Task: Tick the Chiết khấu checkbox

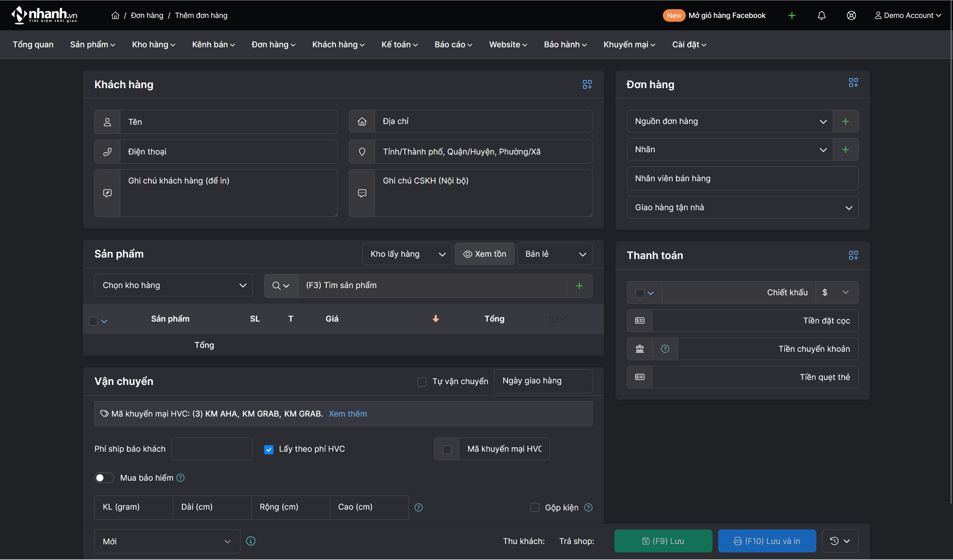Action: point(640,293)
